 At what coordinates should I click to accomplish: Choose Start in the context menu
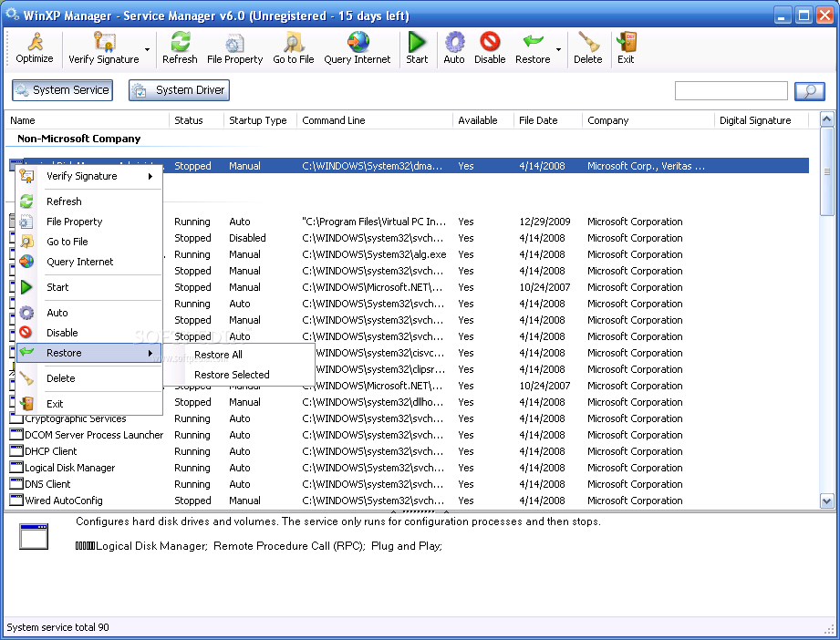(x=89, y=287)
